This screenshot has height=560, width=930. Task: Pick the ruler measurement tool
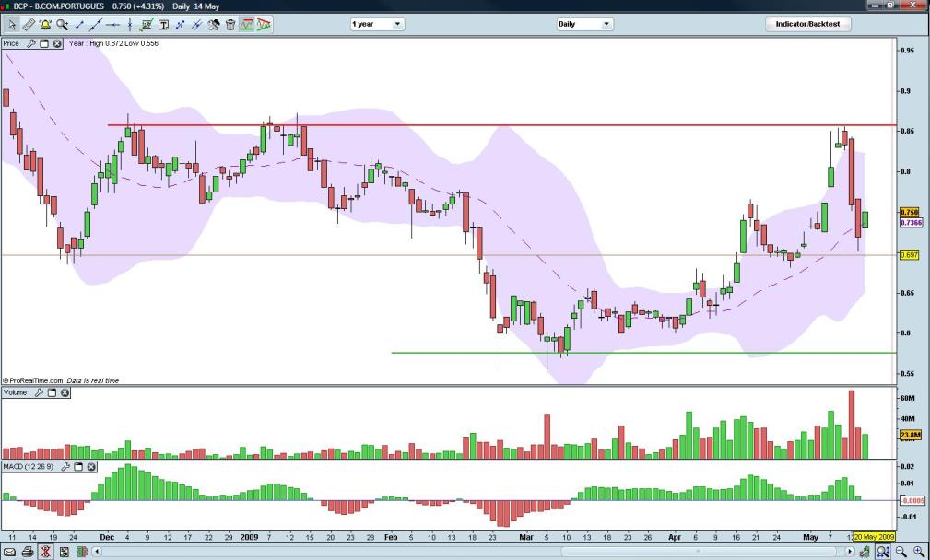tap(29, 24)
